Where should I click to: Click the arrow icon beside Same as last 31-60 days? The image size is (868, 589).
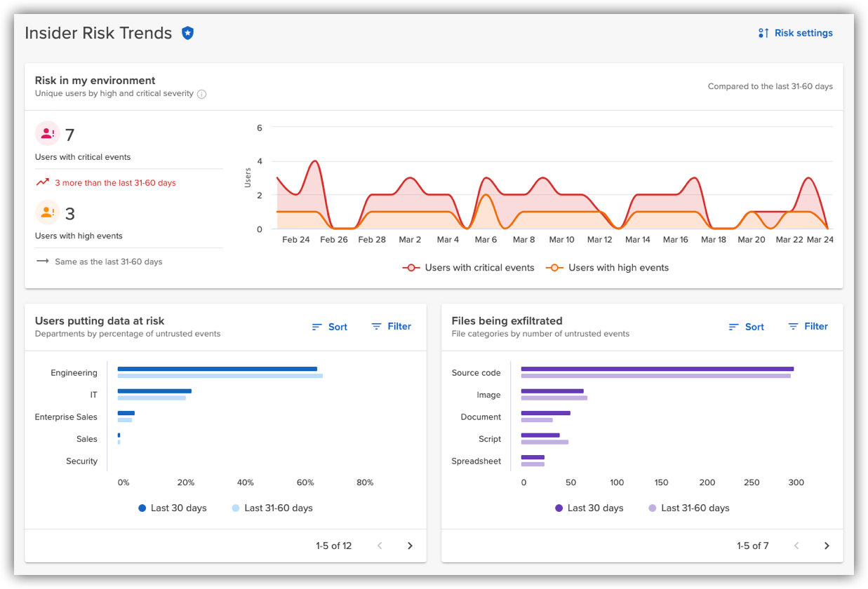[x=44, y=261]
